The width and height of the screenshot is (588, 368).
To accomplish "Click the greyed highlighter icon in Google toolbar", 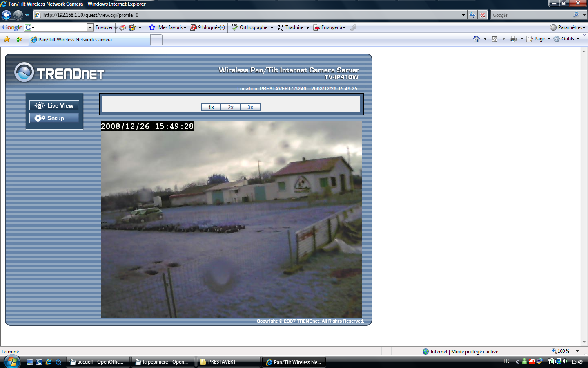I will coord(354,27).
